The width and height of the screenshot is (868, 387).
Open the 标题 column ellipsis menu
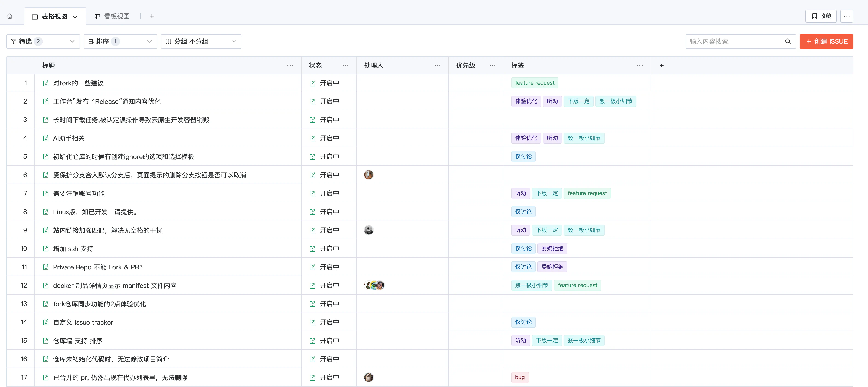point(290,65)
